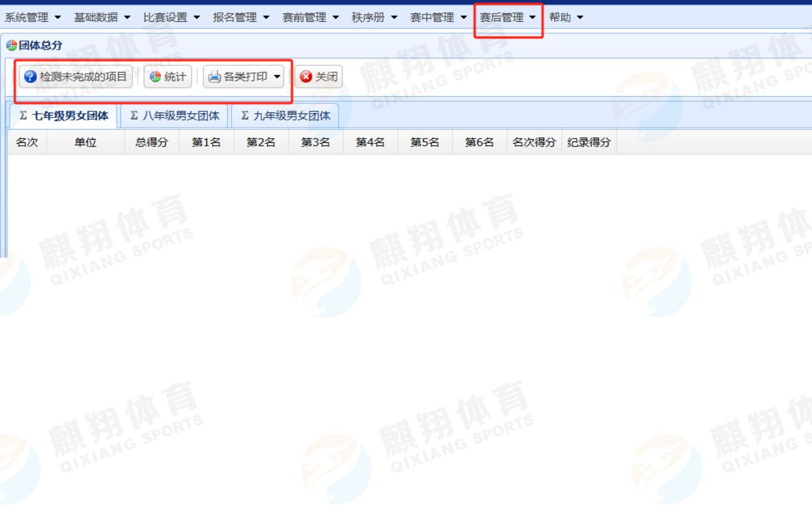Click the 单位 column header
Screen dimensions: 812x521
[85, 143]
